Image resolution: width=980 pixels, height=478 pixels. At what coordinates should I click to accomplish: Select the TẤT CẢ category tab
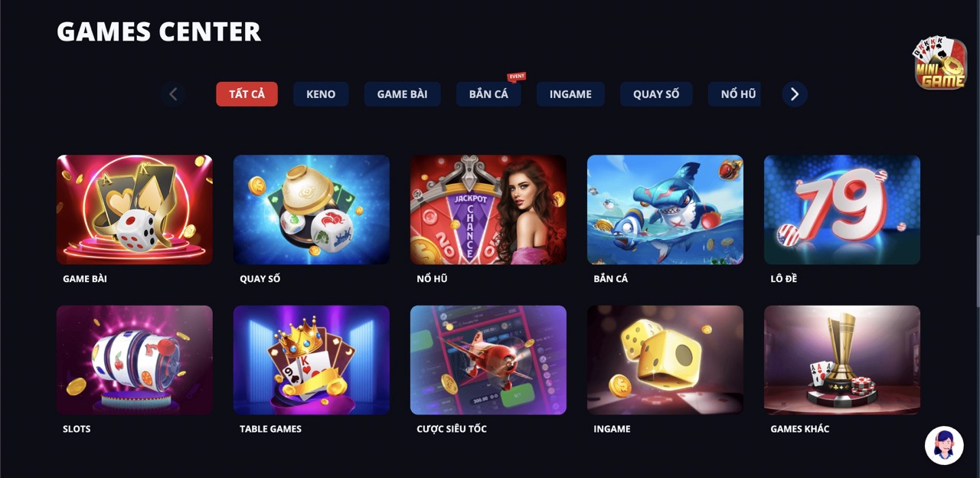tap(247, 94)
